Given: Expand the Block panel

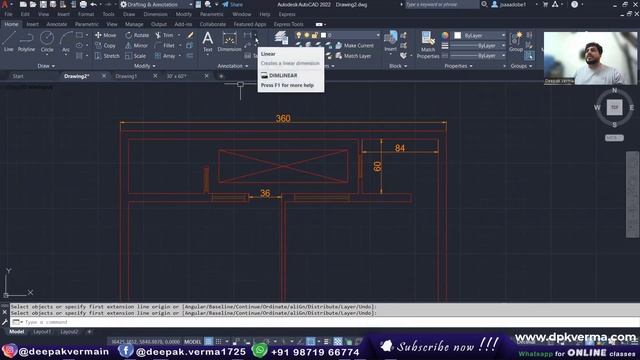Looking at the screenshot, I should [398, 66].
